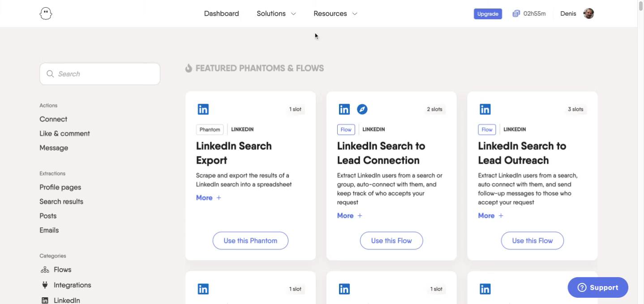644x304 pixels.
Task: Open the Integrations category
Action: click(x=72, y=285)
